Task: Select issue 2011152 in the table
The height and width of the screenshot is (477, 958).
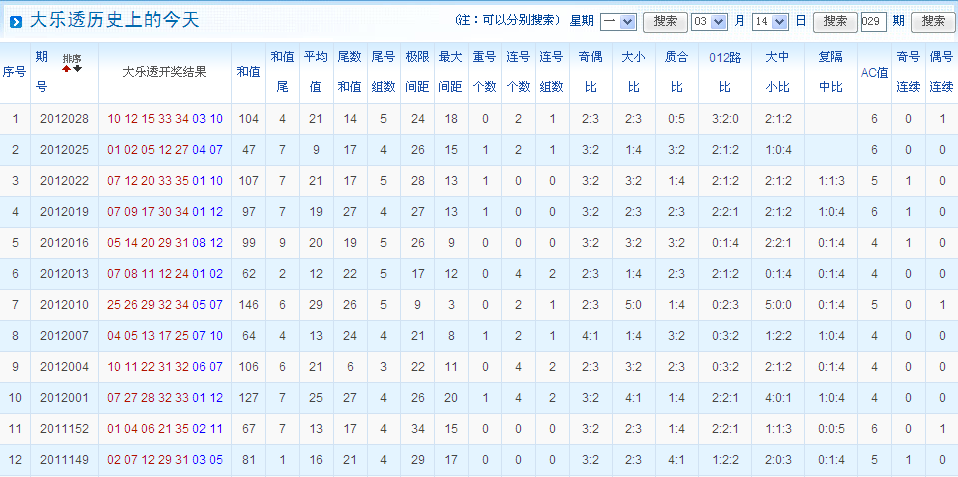Action: pos(64,429)
